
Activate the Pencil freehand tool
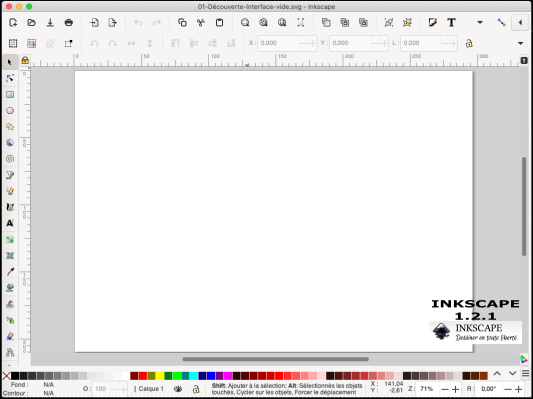coord(10,191)
